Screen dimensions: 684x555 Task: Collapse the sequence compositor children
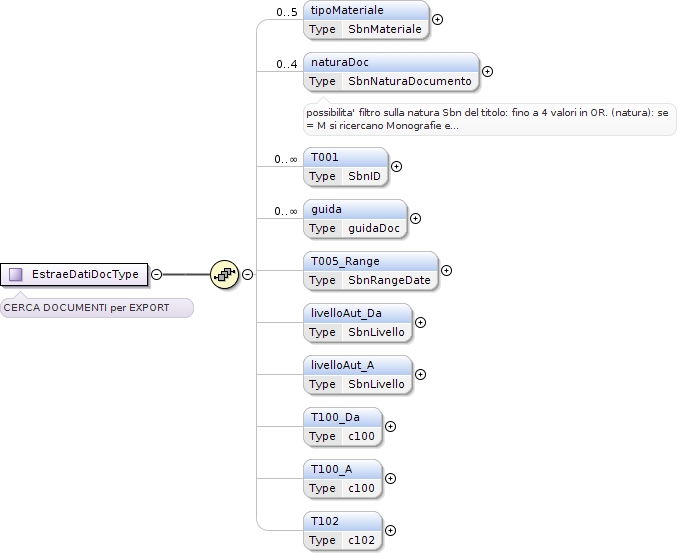pos(247,274)
